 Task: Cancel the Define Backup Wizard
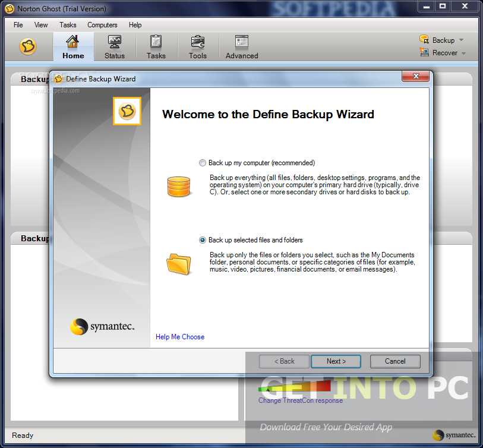(395, 361)
